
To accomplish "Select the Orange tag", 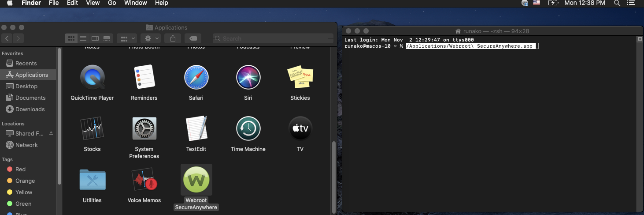I will tap(28, 181).
